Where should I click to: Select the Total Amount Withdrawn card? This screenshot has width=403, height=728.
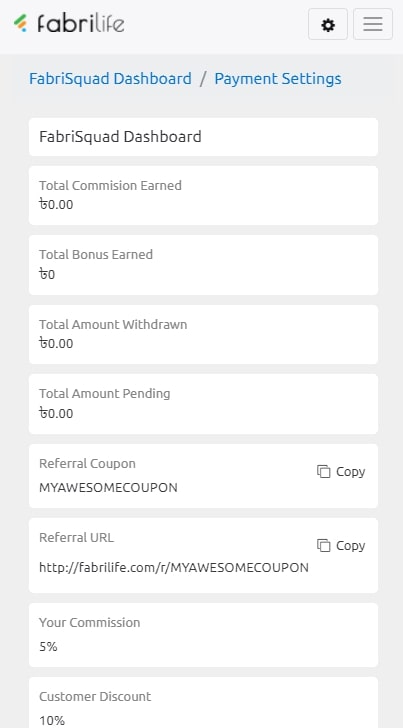click(203, 334)
